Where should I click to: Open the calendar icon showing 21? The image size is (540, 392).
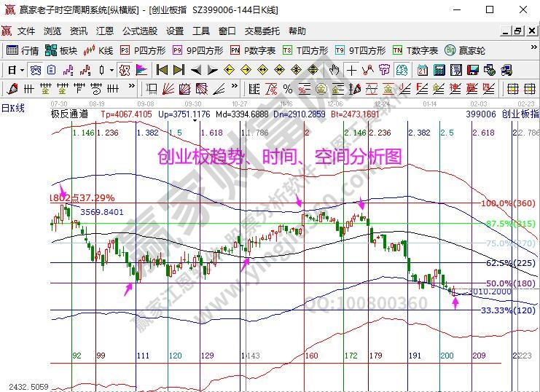point(423,70)
